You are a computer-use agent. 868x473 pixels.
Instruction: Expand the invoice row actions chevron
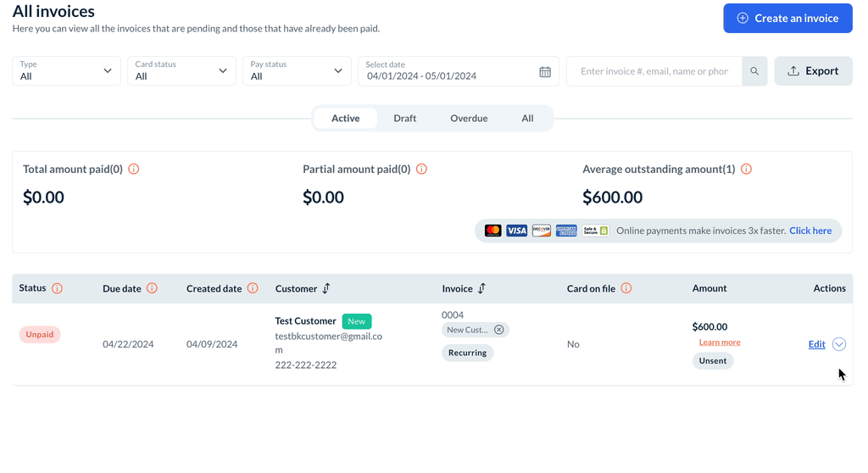[839, 344]
